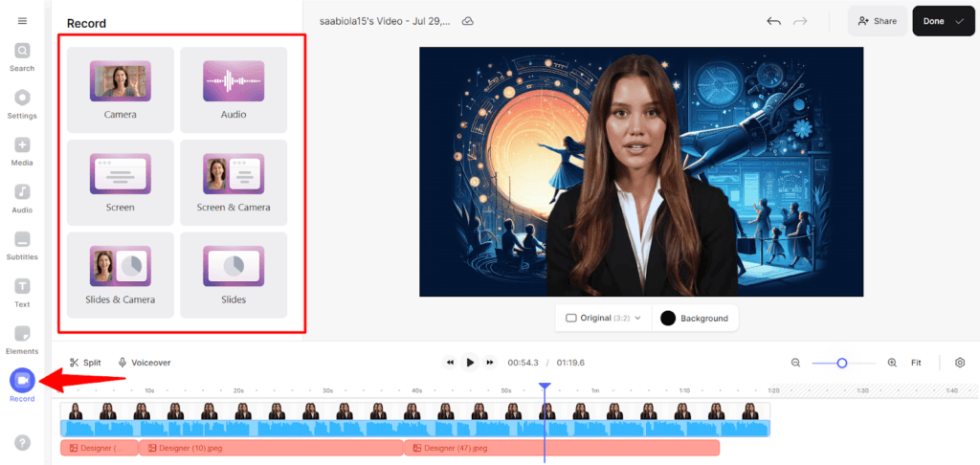Click the help question mark icon
Viewport: 980px width, 465px height.
[x=23, y=443]
